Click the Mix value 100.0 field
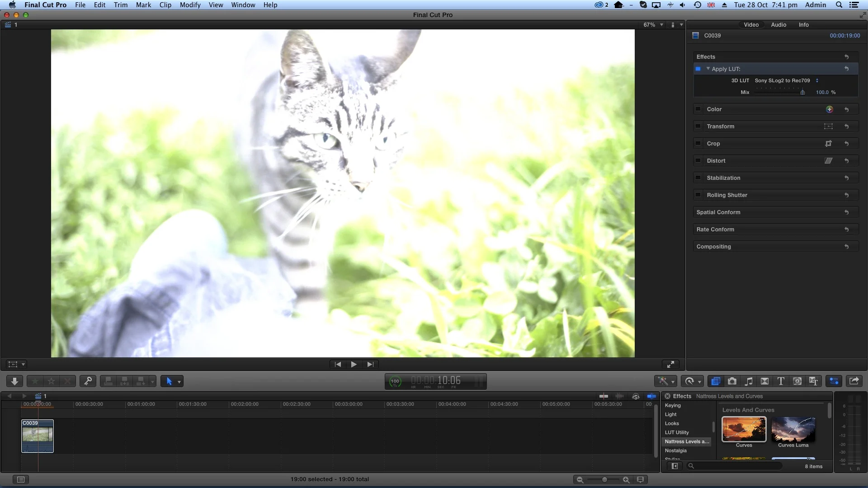The image size is (868, 488). [822, 92]
